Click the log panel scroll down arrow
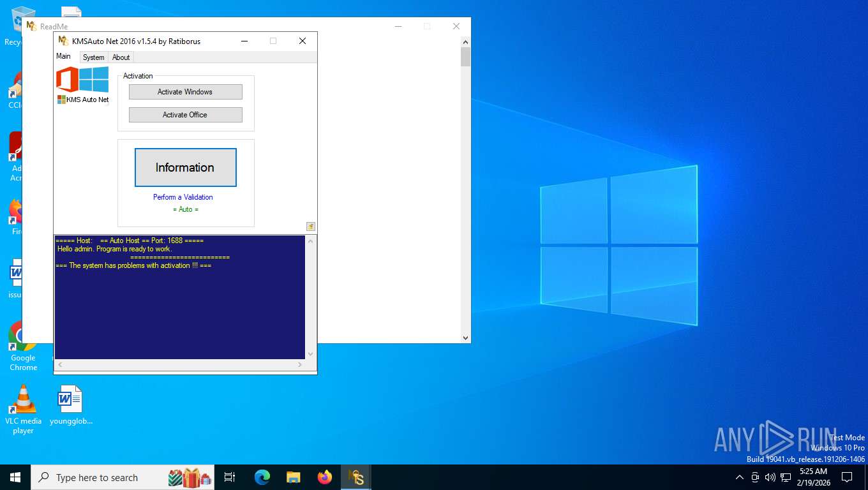868x490 pixels. pos(311,354)
